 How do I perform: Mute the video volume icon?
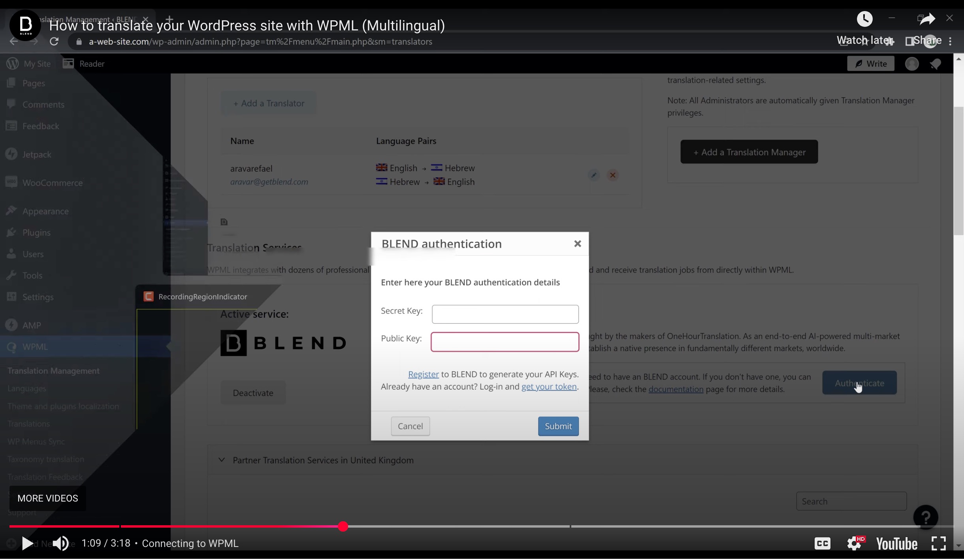60,543
